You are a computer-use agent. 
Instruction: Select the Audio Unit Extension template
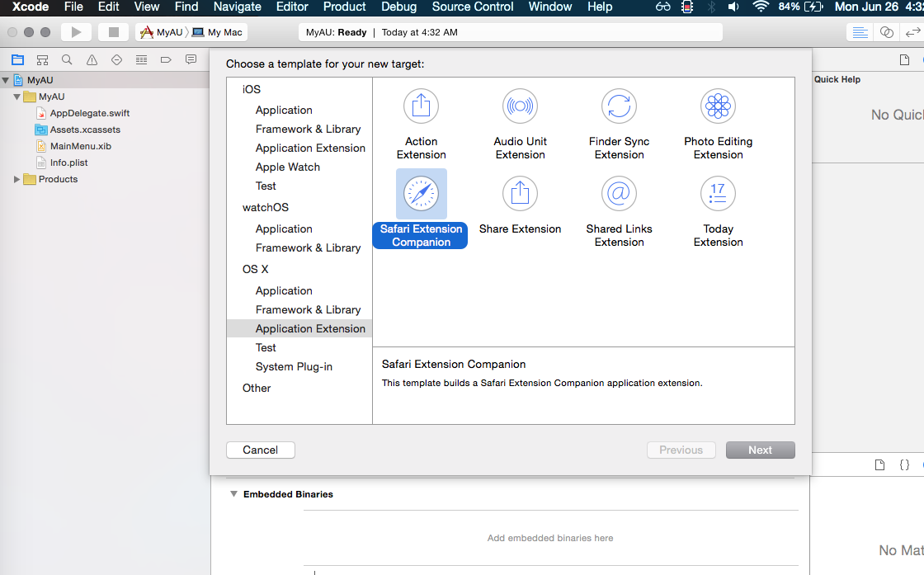(x=520, y=125)
